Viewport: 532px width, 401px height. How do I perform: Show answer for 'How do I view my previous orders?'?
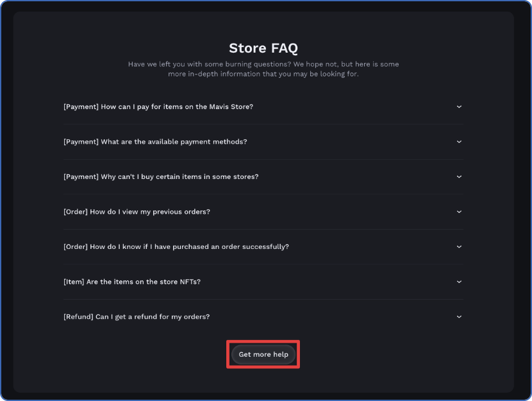click(137, 212)
